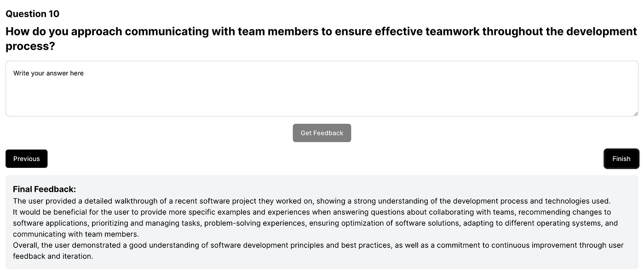Screen dimensions: 644x276
Task: Click the sentence starting 'It would be beneficial'
Action: [311, 212]
